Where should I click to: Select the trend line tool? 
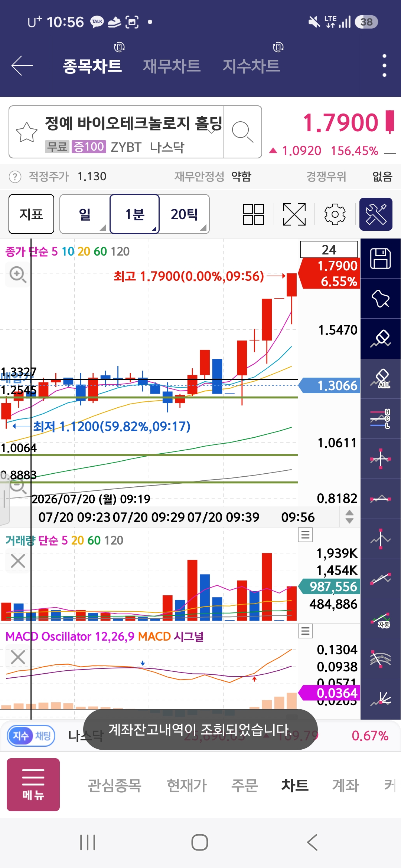pos(381,579)
